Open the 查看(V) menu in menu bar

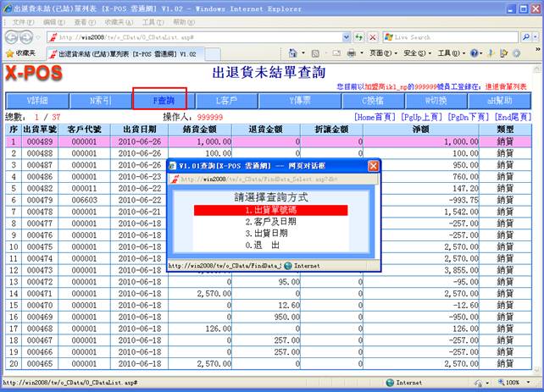point(81,21)
